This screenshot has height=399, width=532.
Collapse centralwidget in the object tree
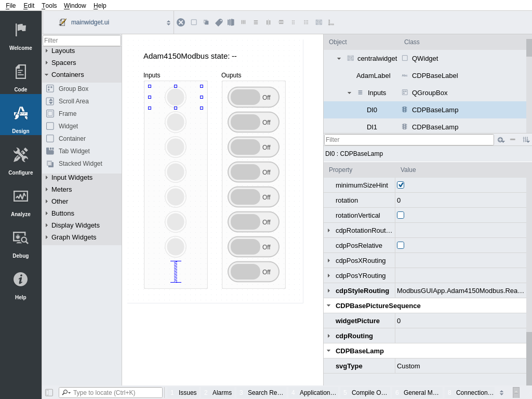[339, 59]
